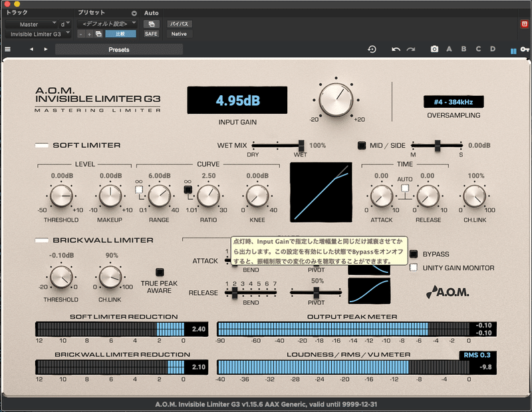Open the Invisible Limiter G3 plugin dropdown
The image size is (532, 412).
click(39, 34)
